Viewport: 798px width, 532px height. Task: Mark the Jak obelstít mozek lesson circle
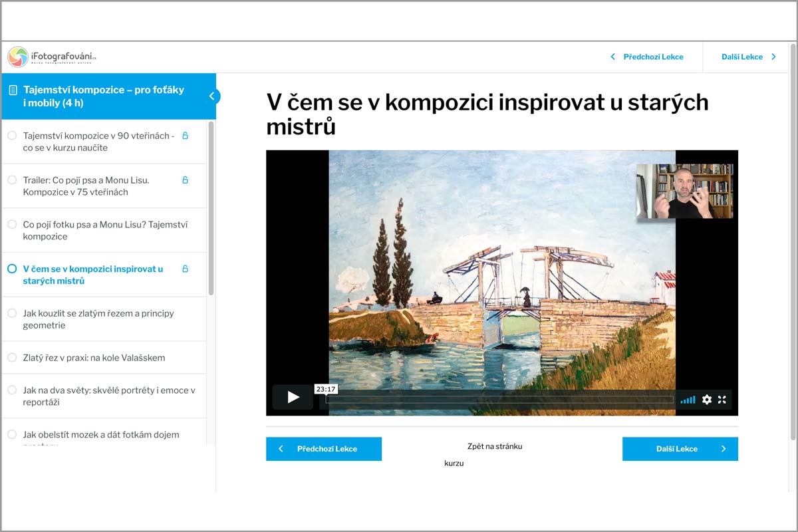12,435
